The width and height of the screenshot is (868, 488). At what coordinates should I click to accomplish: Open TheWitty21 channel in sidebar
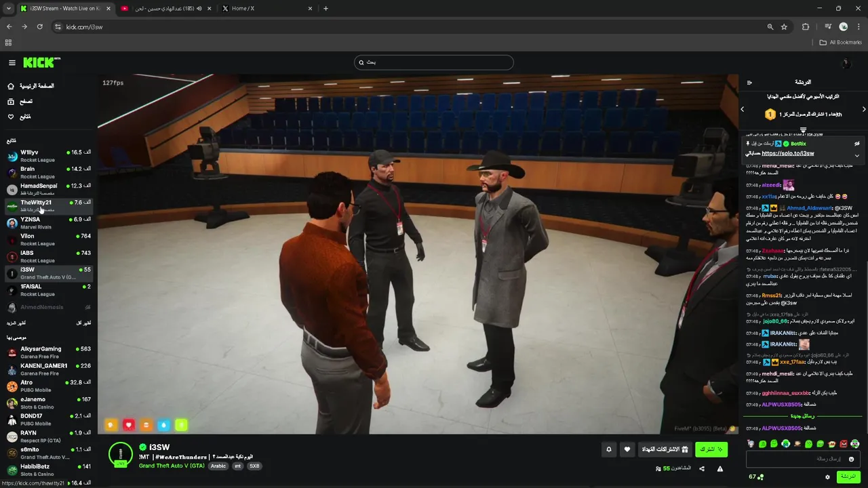point(47,206)
